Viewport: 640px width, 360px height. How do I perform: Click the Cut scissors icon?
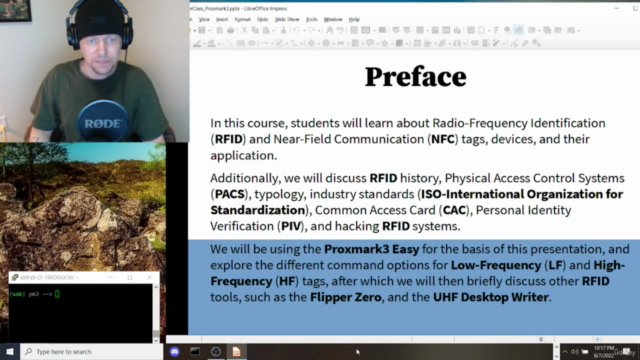click(x=244, y=30)
